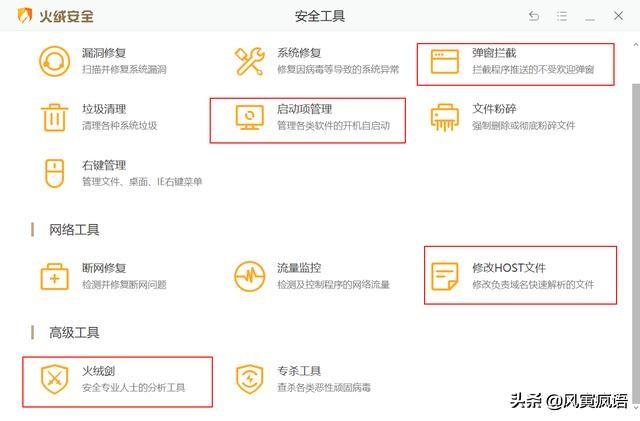Click the 高级工具 section heading

[74, 333]
